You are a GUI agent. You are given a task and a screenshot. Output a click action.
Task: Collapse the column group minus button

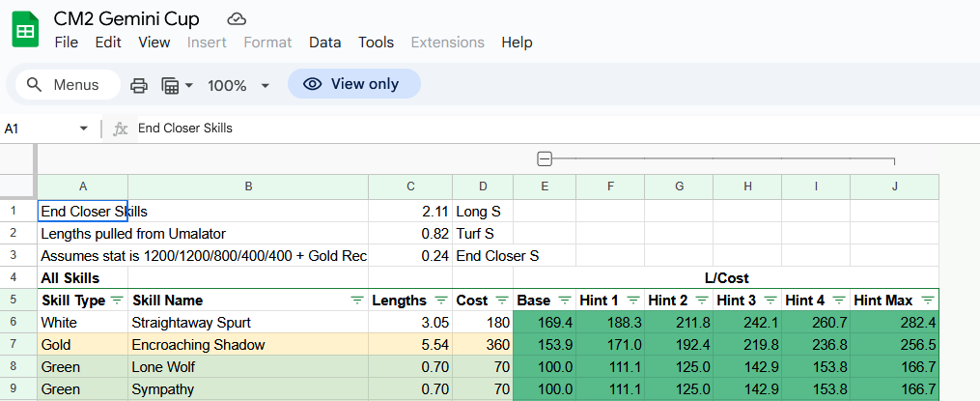pos(545,159)
